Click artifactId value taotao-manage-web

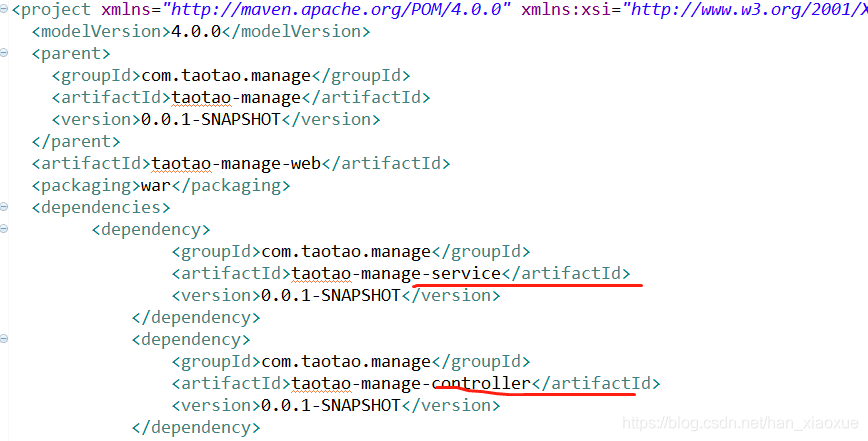tap(236, 164)
